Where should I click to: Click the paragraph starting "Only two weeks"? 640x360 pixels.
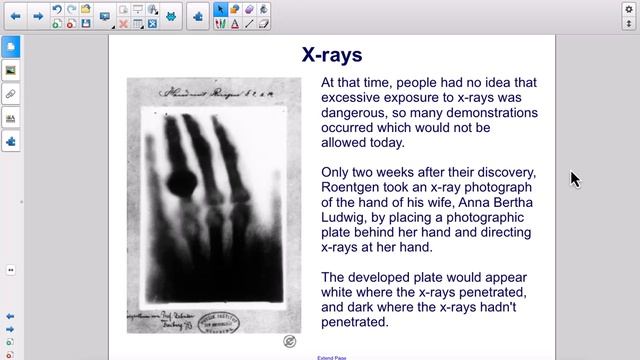point(428,210)
